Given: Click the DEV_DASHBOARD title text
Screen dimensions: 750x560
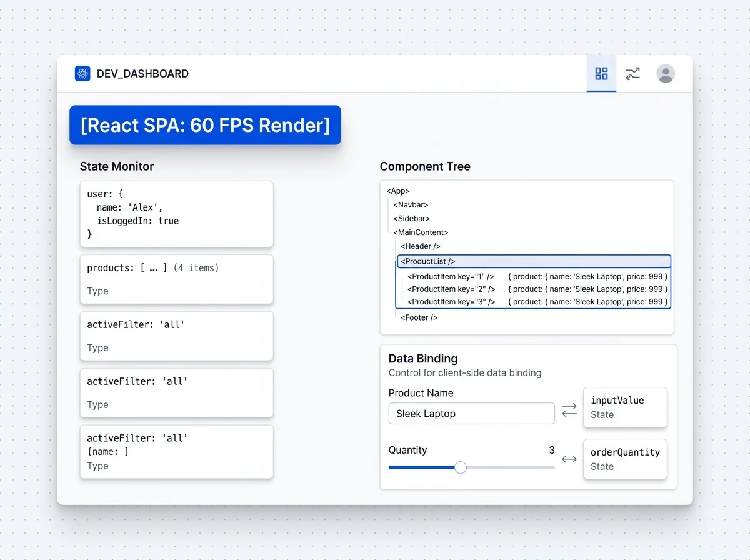Looking at the screenshot, I should 142,74.
